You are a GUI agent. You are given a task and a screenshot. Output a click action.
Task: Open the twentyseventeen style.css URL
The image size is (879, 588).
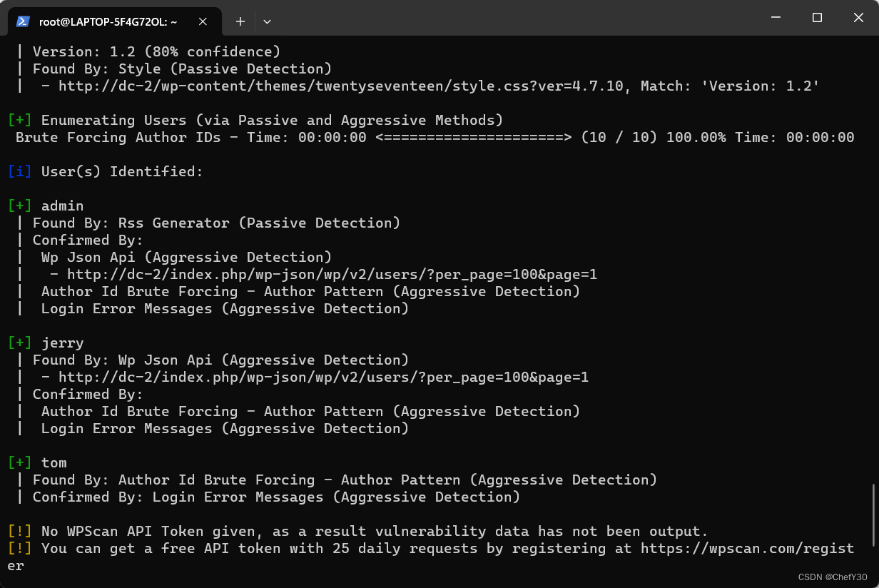(341, 86)
